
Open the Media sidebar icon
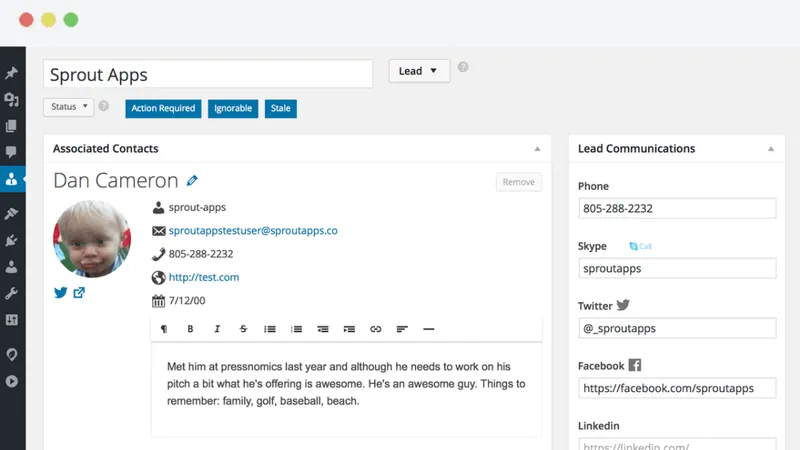pyautogui.click(x=11, y=99)
